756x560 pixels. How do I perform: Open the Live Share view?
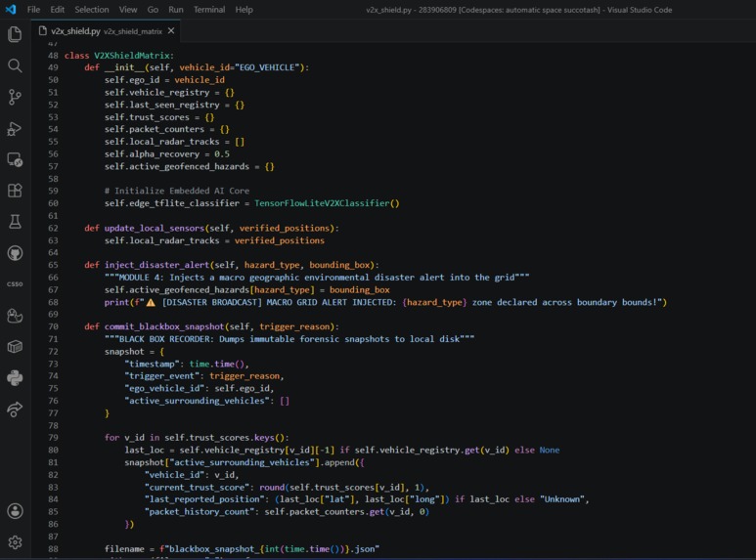point(15,409)
